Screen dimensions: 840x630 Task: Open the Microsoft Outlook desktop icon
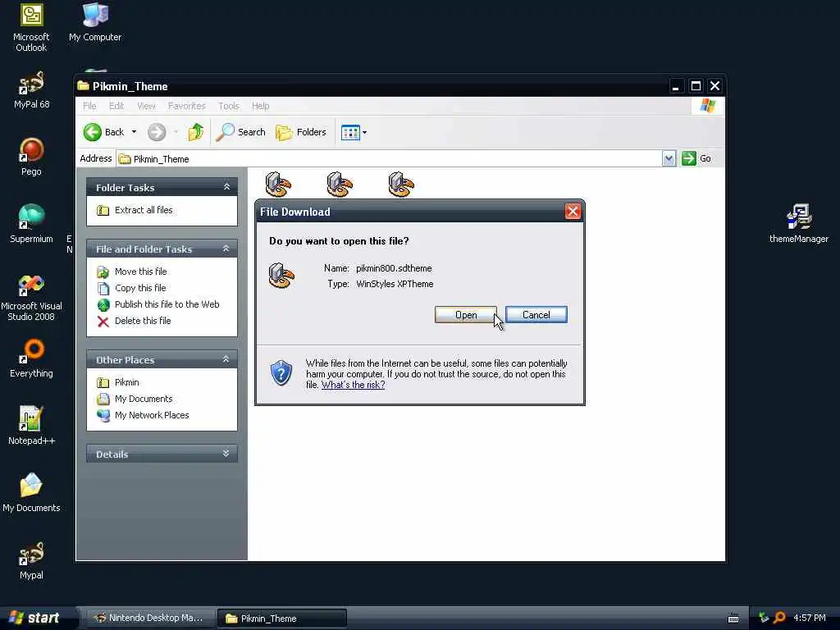[31, 27]
